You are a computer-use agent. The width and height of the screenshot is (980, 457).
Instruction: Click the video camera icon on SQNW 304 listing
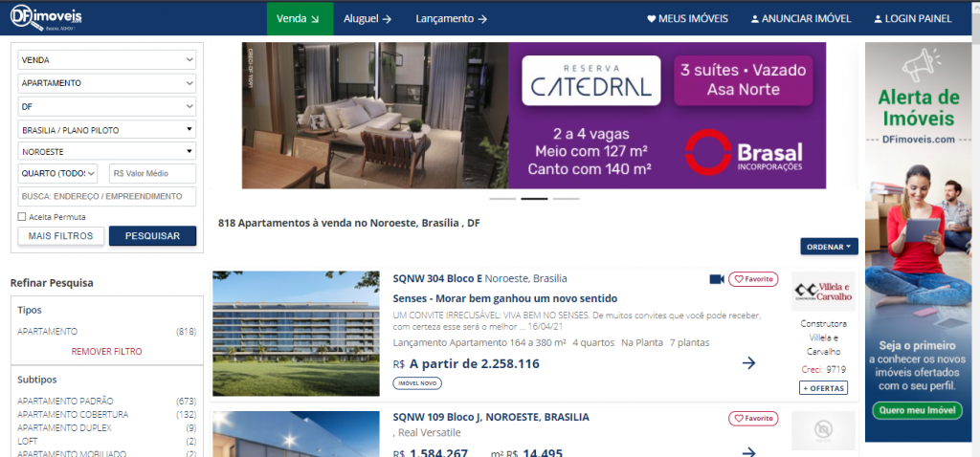tap(717, 279)
